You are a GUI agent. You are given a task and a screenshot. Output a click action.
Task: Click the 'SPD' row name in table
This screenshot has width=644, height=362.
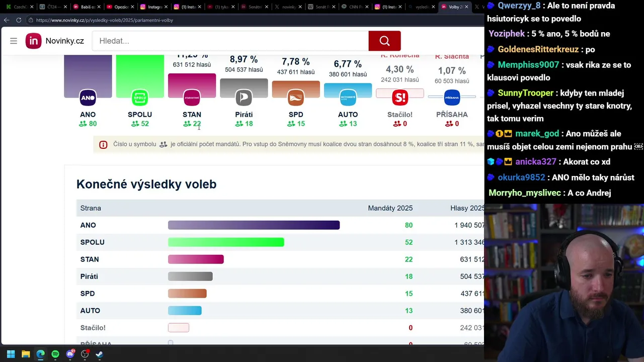(x=88, y=294)
